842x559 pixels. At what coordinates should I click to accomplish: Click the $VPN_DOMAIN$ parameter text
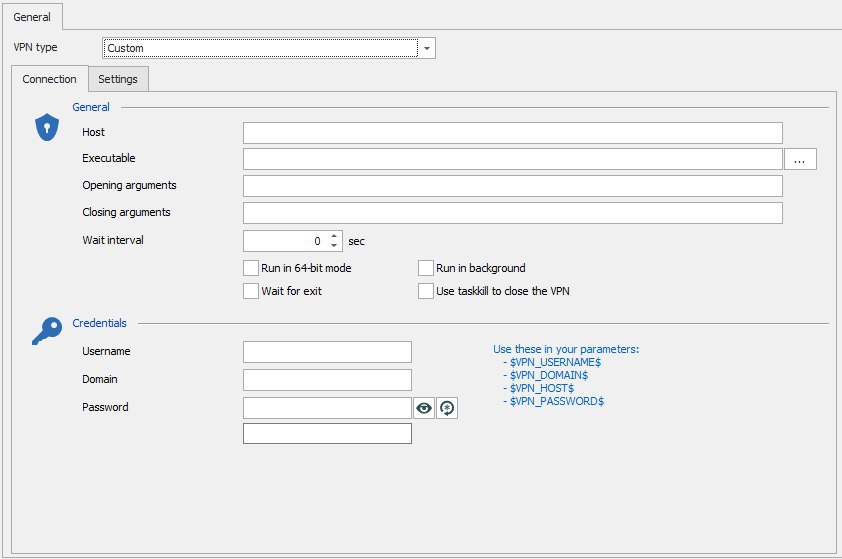click(549, 375)
